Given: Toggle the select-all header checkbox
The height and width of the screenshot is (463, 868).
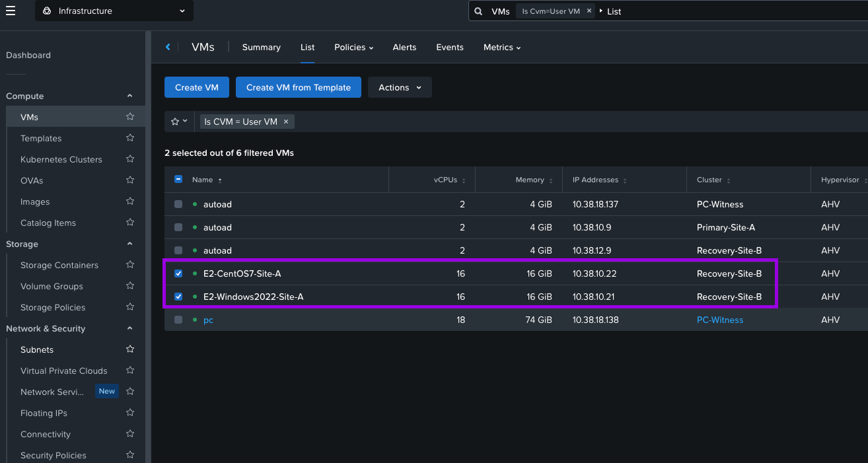Looking at the screenshot, I should pyautogui.click(x=178, y=179).
